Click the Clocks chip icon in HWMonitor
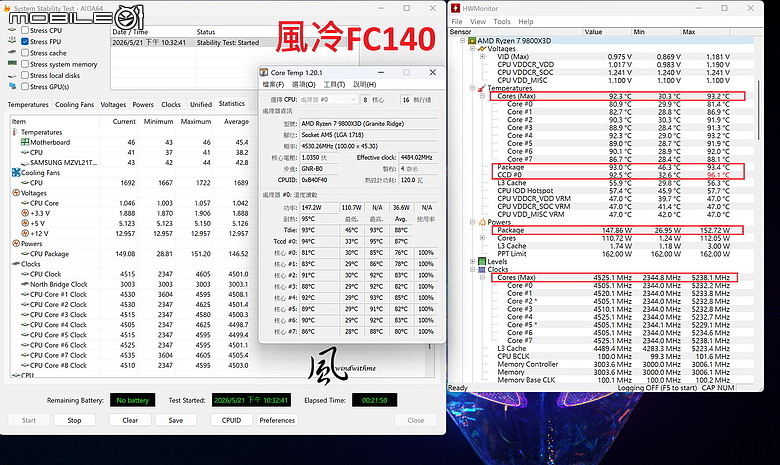This screenshot has height=465, width=780. (x=482, y=269)
